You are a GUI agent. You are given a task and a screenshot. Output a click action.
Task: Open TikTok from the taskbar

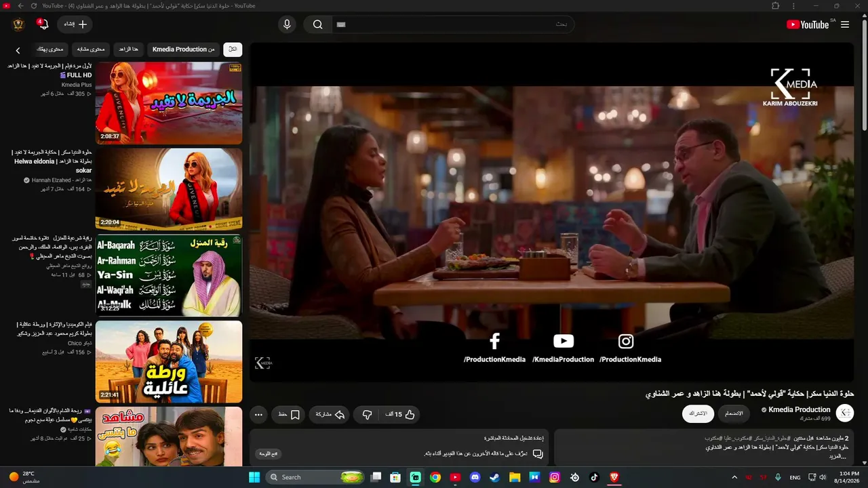pos(594,477)
